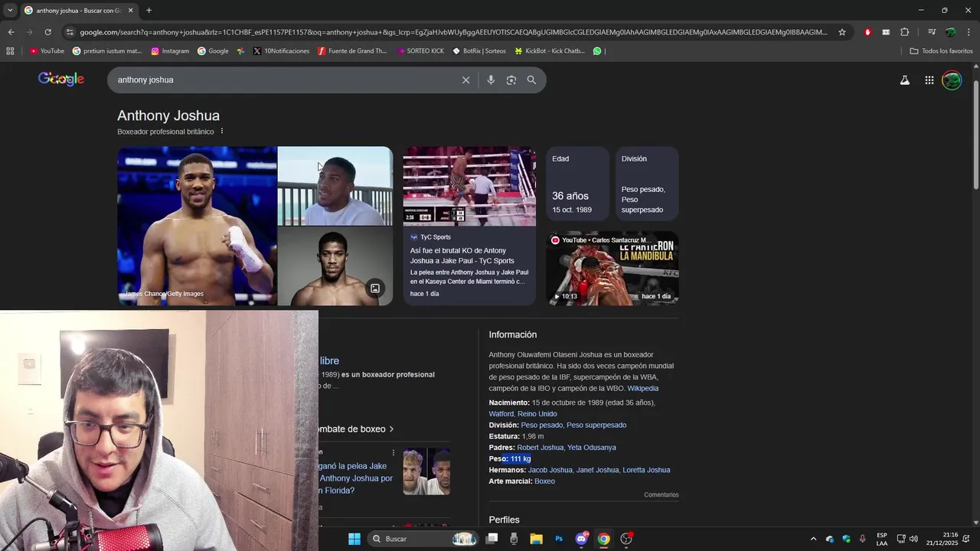Select the anthony joshua browser tab
Viewport: 980px width, 551px height.
click(x=79, y=11)
